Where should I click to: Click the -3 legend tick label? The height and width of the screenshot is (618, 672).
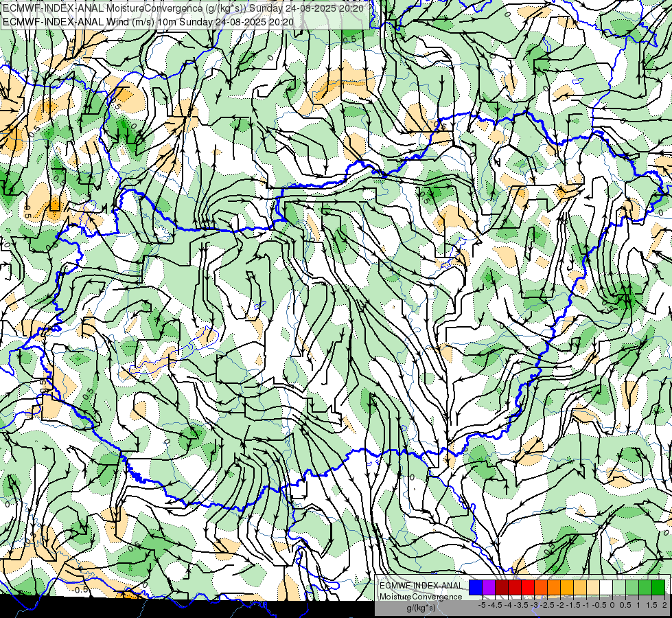(x=535, y=605)
